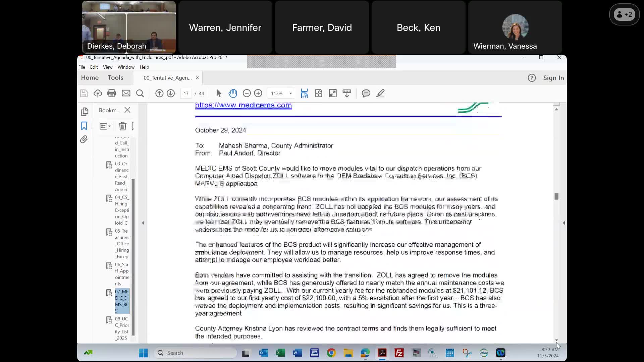Open the Window menu
This screenshot has height=362, width=644.
[126, 67]
